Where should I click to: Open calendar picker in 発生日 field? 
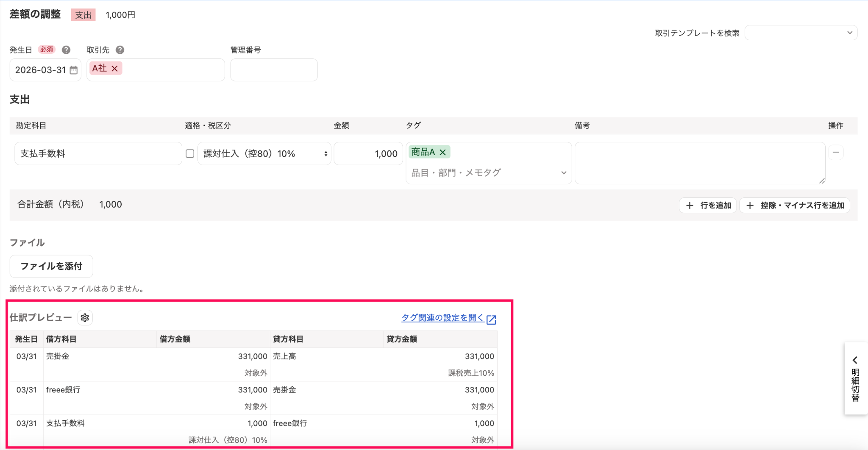74,70
